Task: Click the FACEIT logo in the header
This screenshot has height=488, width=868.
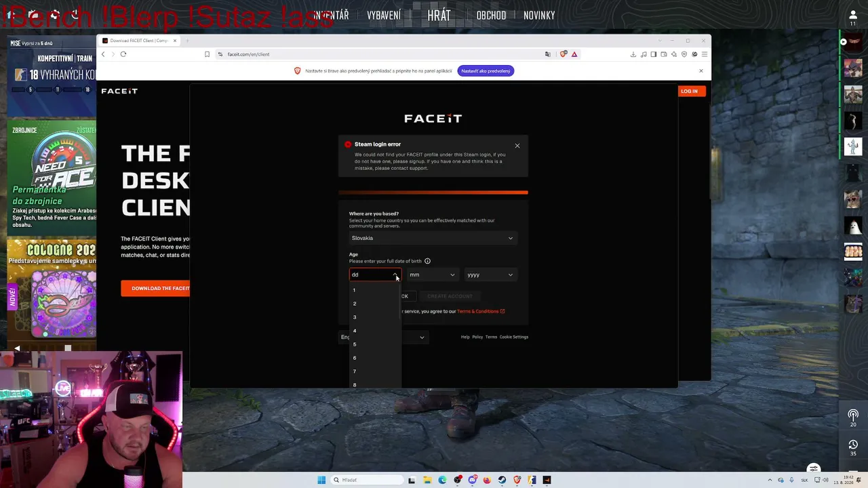Action: (x=119, y=91)
